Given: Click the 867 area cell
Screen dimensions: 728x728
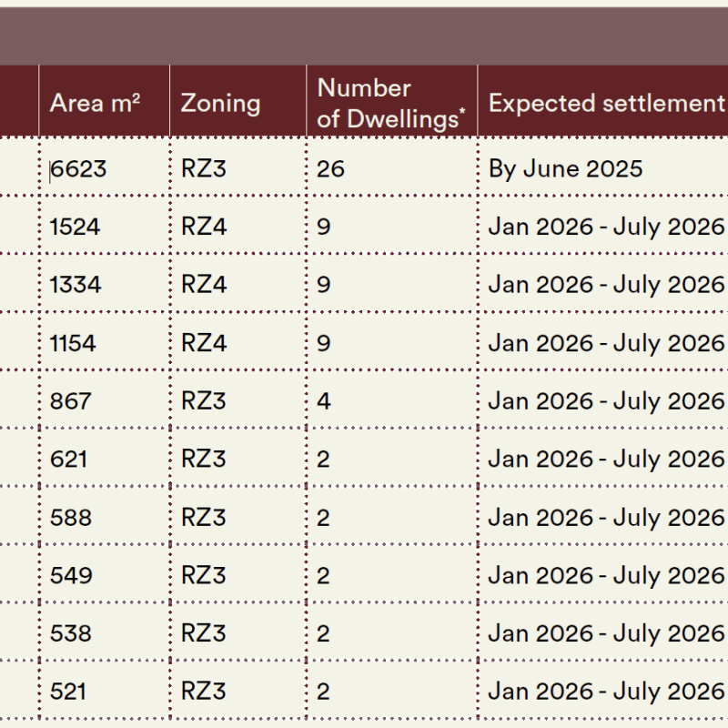Looking at the screenshot, I should click(71, 401).
